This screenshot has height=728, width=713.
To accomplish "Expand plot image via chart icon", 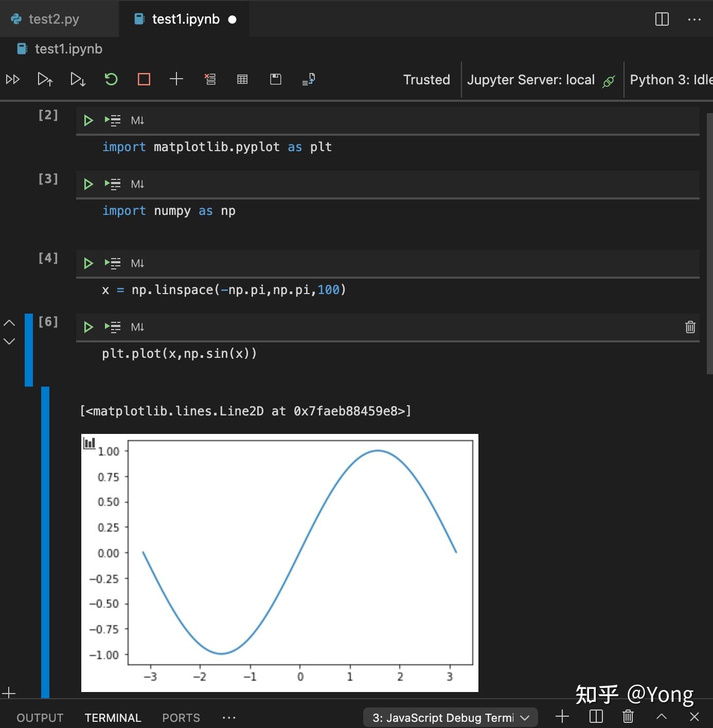I will click(x=90, y=443).
